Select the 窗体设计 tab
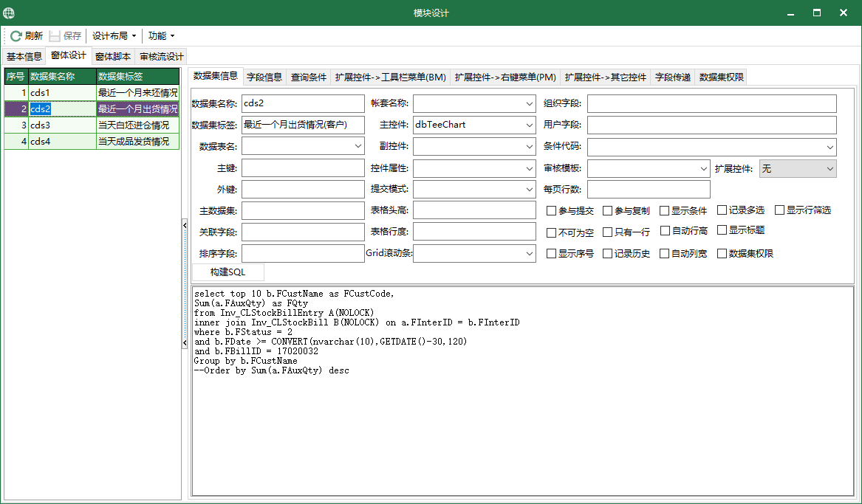Screen dimensions: 862x504 click(69, 55)
